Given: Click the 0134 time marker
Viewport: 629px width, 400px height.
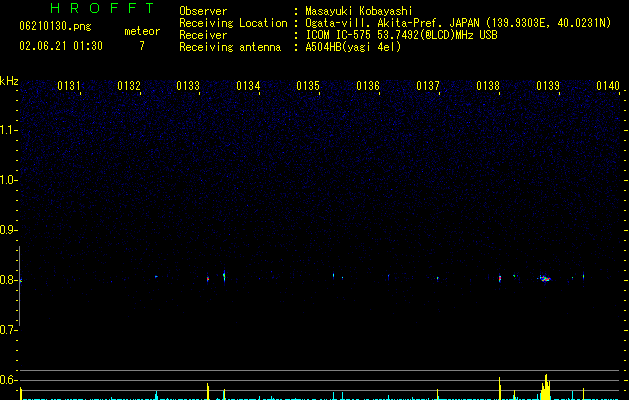Looking at the screenshot, I should click(248, 86).
